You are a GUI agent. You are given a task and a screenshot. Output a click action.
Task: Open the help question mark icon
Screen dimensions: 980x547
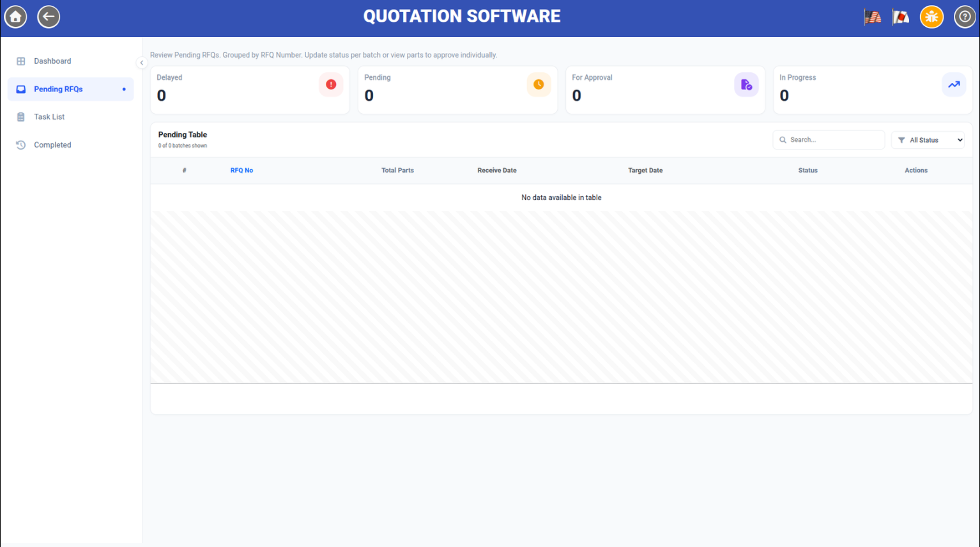point(965,17)
